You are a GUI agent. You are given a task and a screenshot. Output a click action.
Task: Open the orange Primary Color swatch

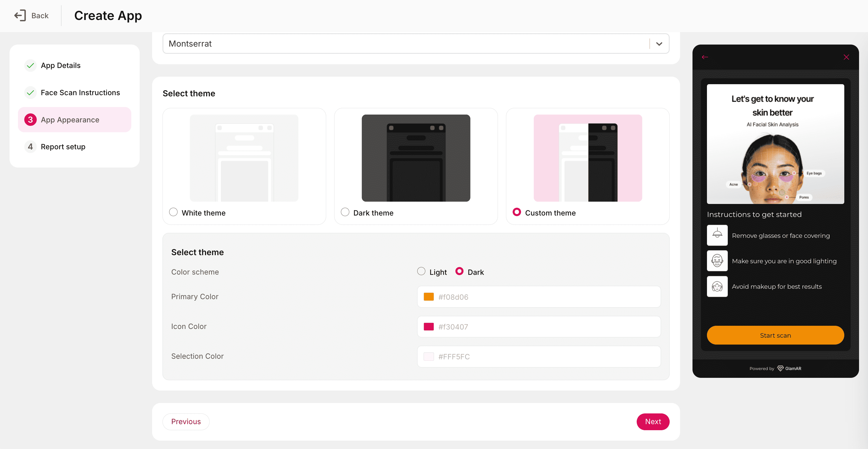(x=429, y=297)
